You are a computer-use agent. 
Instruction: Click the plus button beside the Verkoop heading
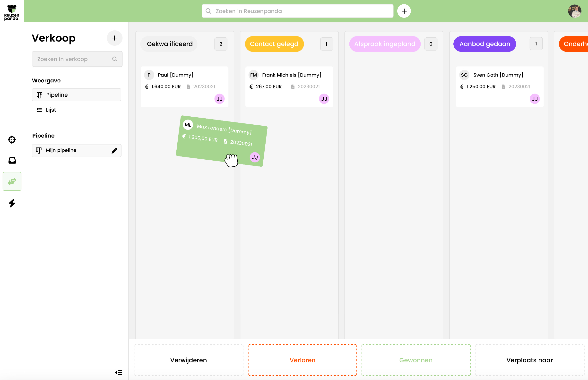(114, 38)
